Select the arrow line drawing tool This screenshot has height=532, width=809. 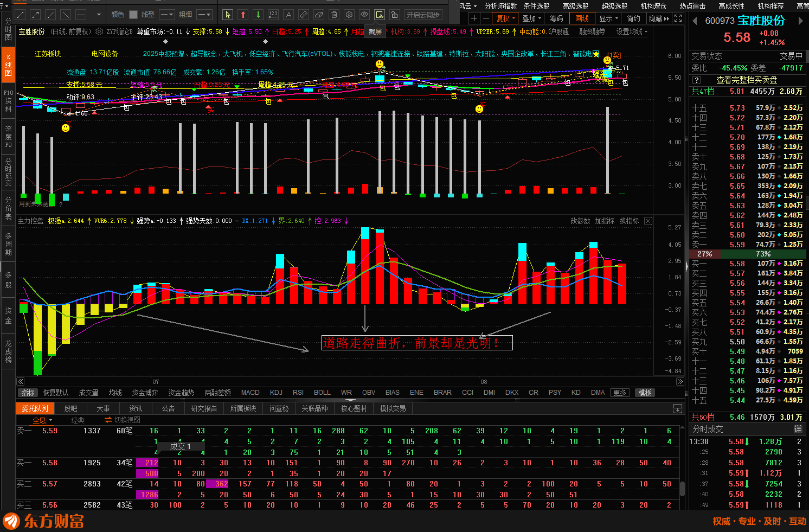36,15
